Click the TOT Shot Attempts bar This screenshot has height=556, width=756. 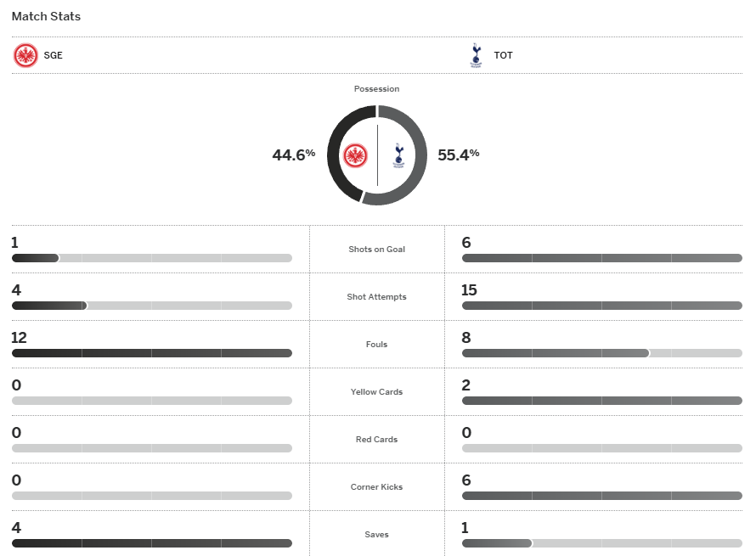(601, 306)
